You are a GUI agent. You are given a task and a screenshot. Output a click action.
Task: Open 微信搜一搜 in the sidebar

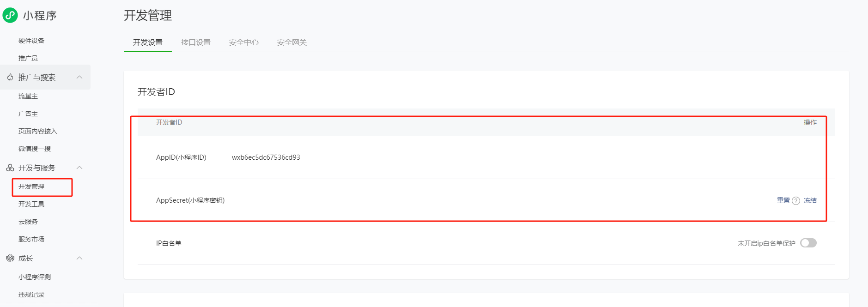tap(35, 149)
